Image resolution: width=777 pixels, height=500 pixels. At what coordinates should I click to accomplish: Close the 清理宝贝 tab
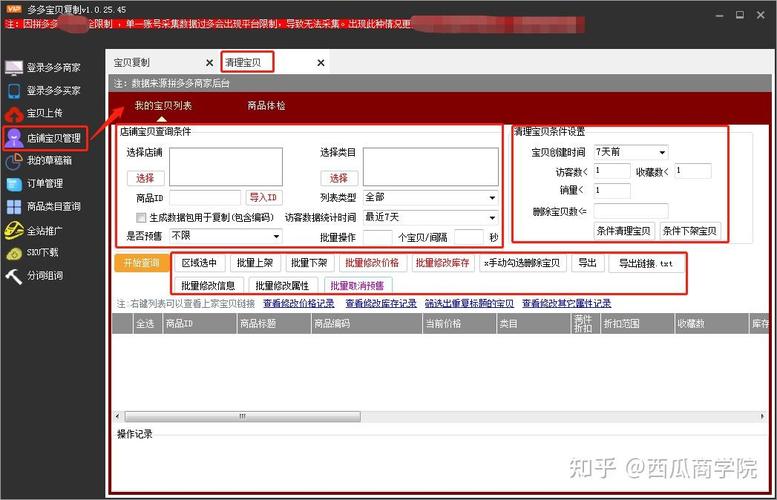[321, 63]
